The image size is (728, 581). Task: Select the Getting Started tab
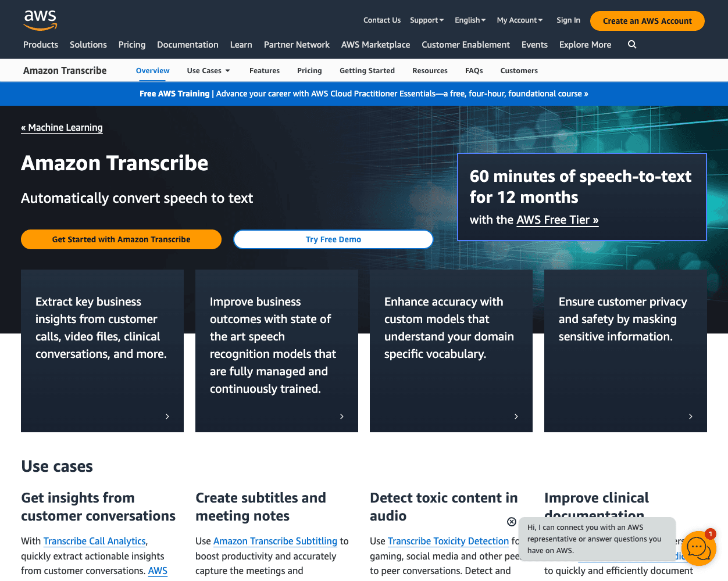point(367,71)
